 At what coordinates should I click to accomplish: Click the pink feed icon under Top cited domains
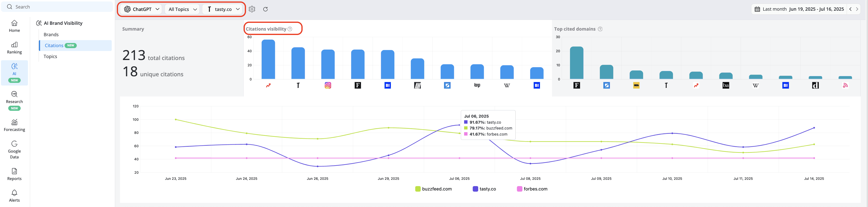point(845,85)
